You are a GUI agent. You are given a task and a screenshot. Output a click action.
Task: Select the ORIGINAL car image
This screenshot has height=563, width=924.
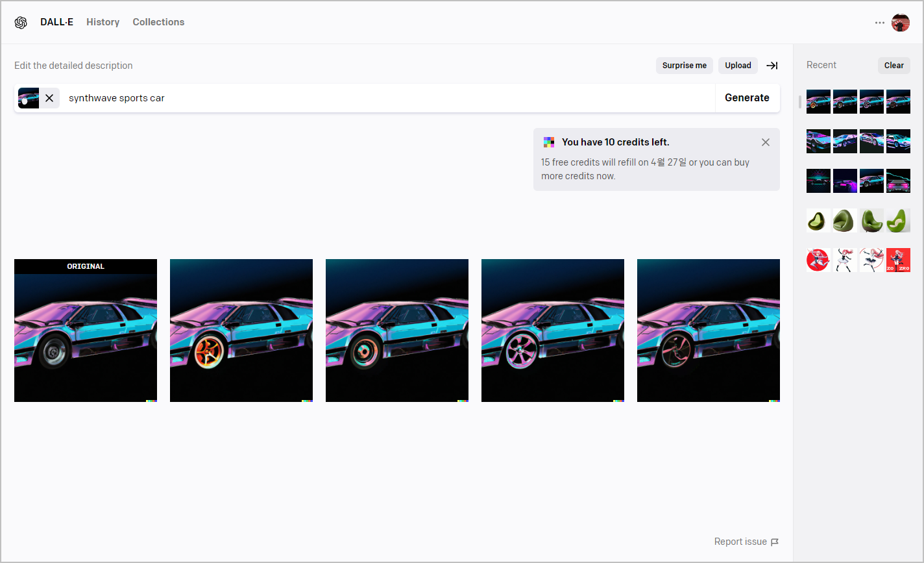pyautogui.click(x=86, y=331)
